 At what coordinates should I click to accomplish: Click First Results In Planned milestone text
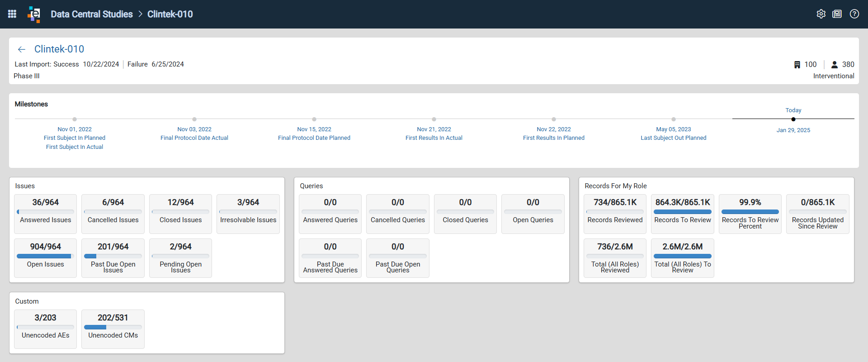[x=554, y=138]
